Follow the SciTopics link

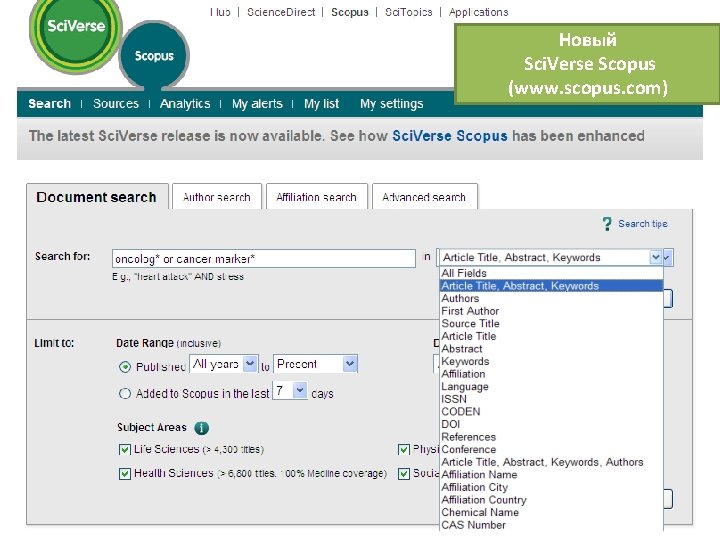409,12
